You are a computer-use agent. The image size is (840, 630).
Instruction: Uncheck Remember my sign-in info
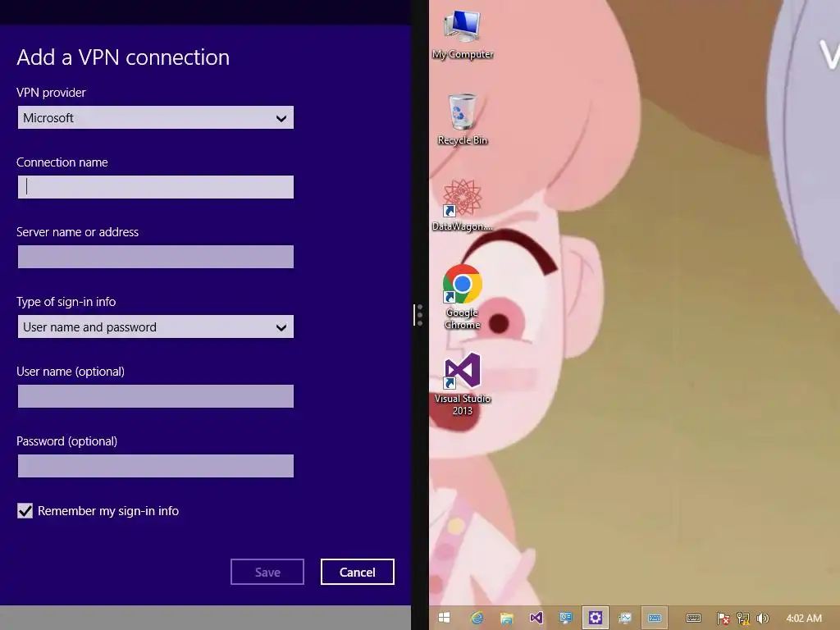(25, 510)
